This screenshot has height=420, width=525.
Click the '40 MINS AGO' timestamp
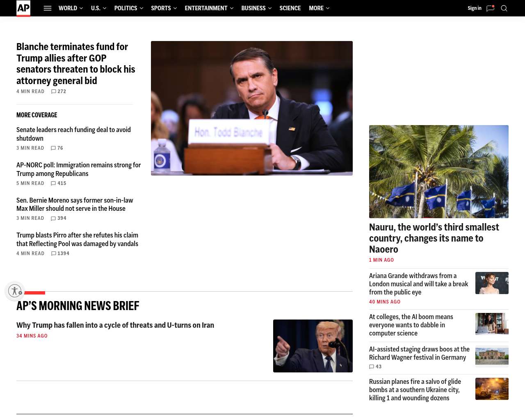click(385, 302)
